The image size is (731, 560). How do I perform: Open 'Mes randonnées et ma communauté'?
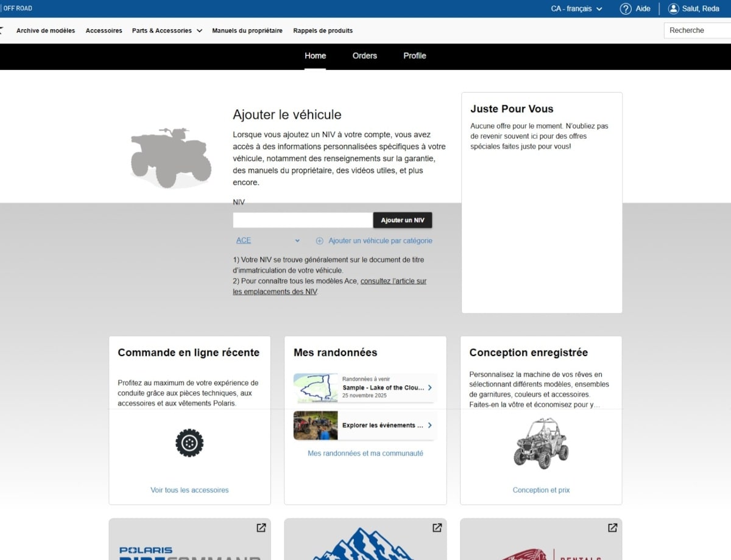tap(365, 453)
